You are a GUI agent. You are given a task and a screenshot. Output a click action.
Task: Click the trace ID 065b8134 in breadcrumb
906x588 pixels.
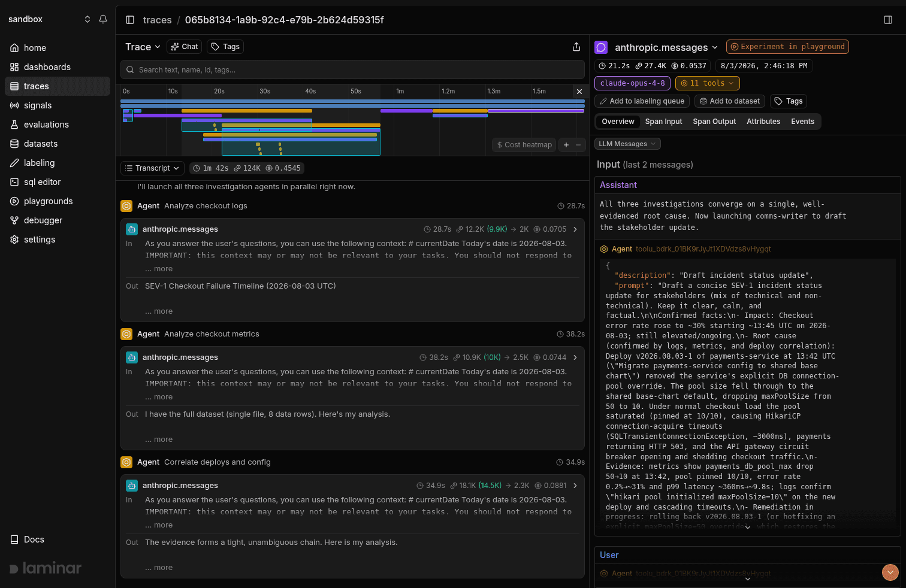click(x=284, y=20)
